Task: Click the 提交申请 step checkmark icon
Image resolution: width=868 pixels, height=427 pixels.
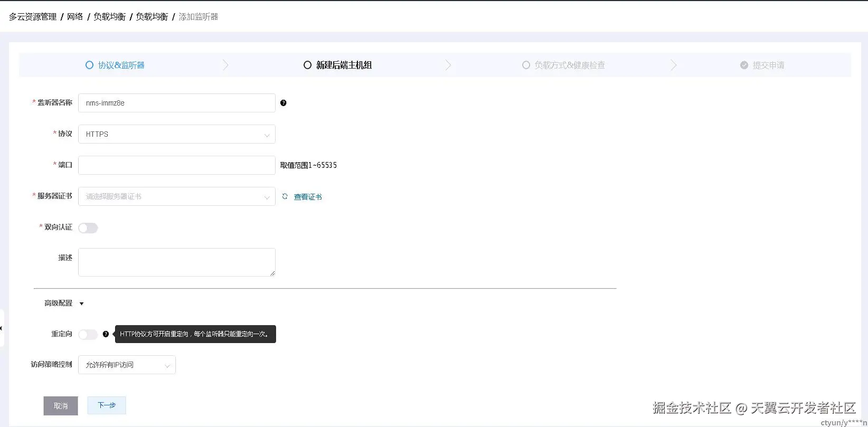Action: [x=744, y=65]
